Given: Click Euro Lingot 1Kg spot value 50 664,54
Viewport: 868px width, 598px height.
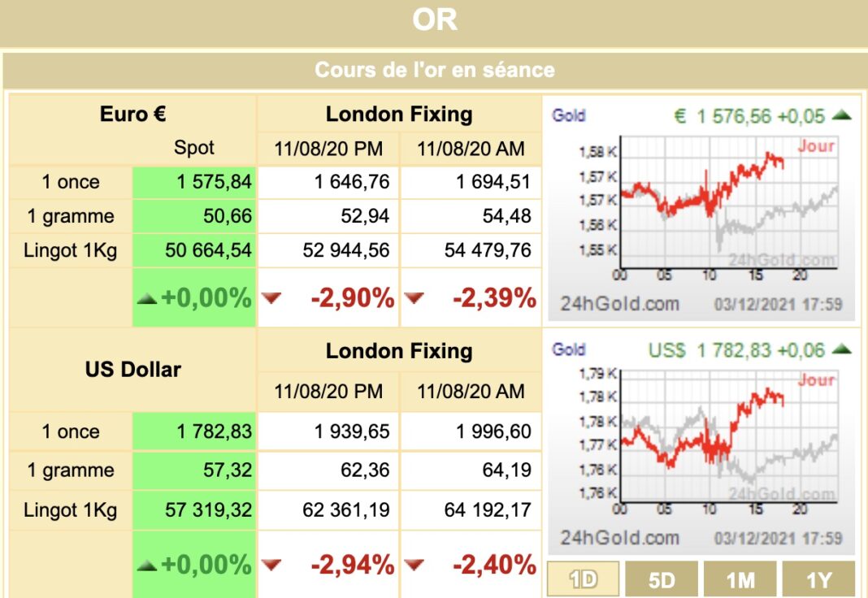Looking at the screenshot, I should (x=208, y=250).
